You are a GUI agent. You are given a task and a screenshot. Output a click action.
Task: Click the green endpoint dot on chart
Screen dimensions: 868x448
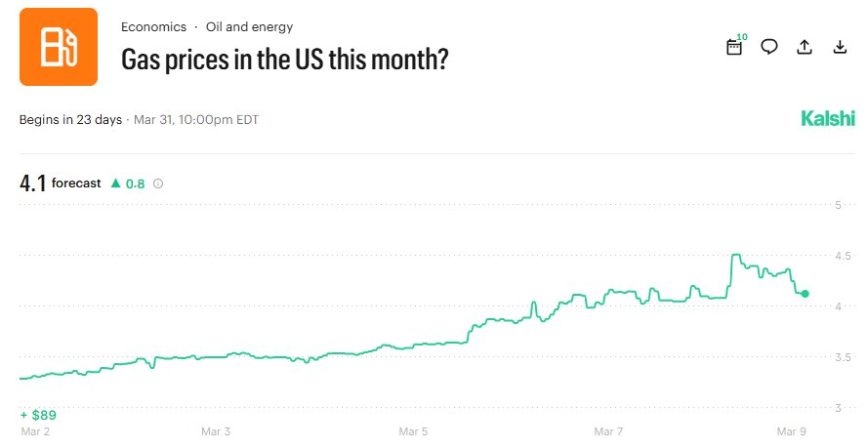click(x=805, y=294)
